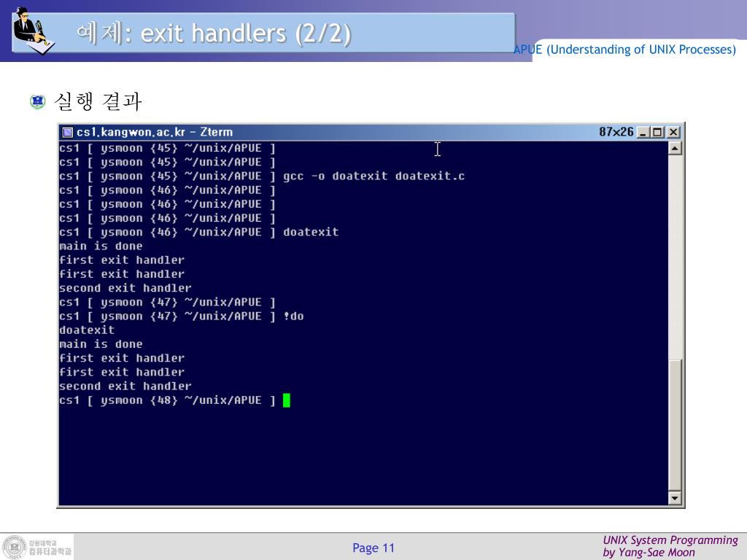The width and height of the screenshot is (747, 560).
Task: Click 'cs1.kangwon.ac.kr - Zterm' title text
Action: coord(155,132)
